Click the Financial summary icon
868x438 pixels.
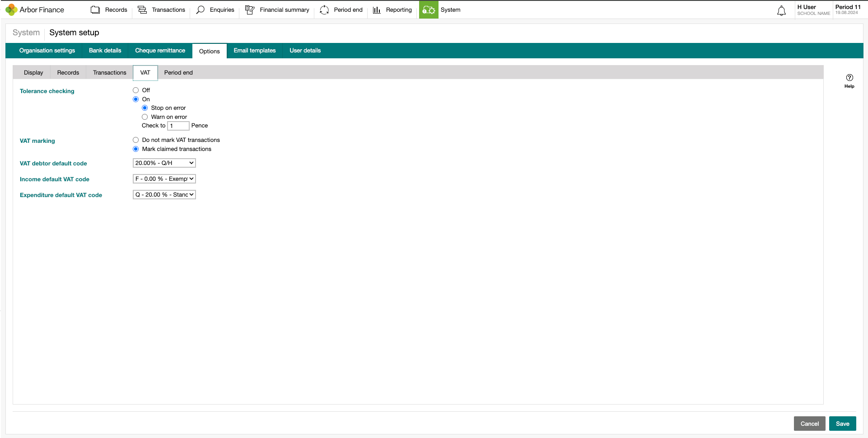coord(250,9)
